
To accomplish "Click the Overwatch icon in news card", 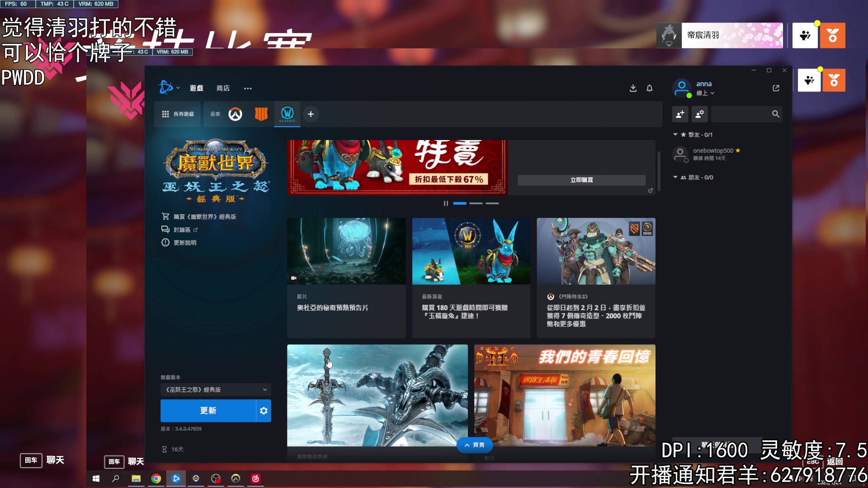I will (551, 297).
